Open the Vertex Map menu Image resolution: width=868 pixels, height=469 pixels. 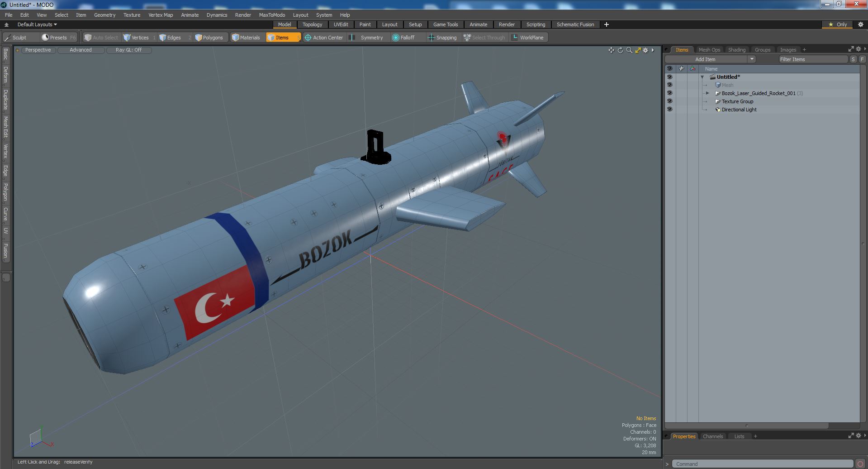coord(161,15)
